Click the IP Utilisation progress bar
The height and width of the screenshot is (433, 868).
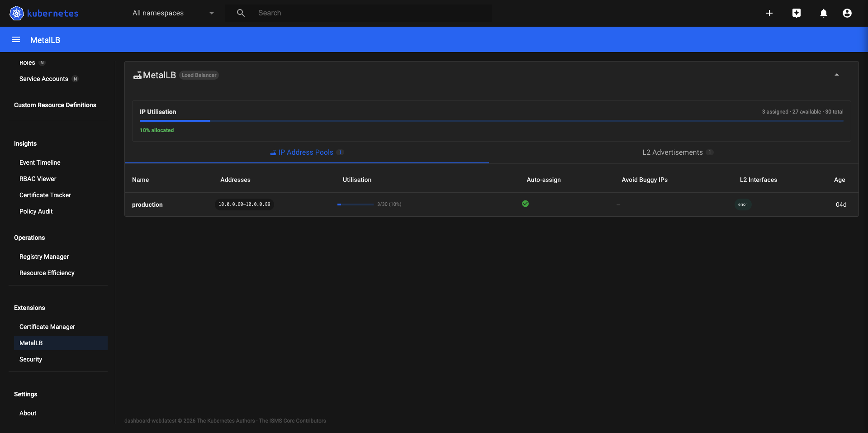[492, 121]
